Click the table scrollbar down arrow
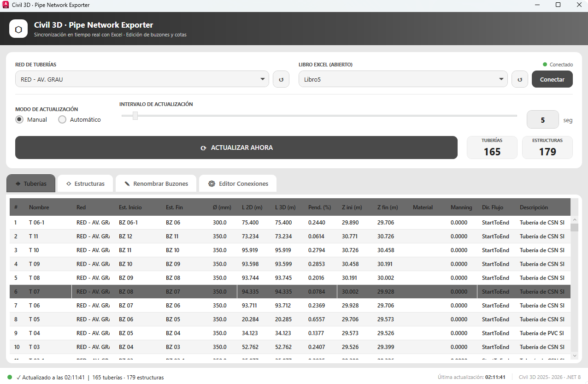The height and width of the screenshot is (384, 588). coord(574,355)
